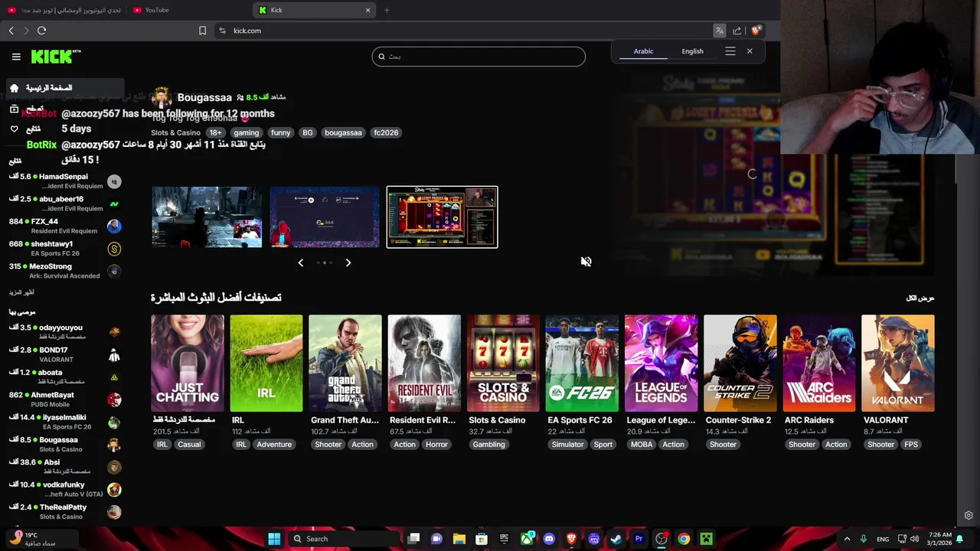
Task: Click the Horror tag under Resident Evil
Action: tap(436, 445)
